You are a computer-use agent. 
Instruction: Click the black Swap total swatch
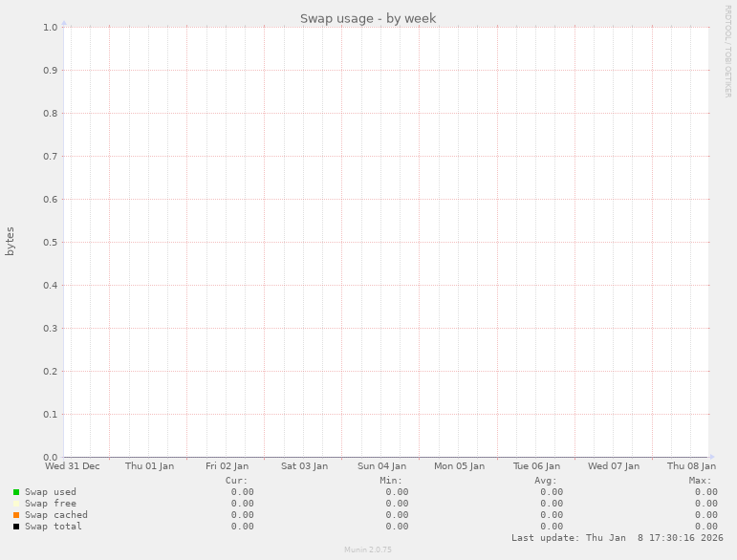(x=16, y=527)
